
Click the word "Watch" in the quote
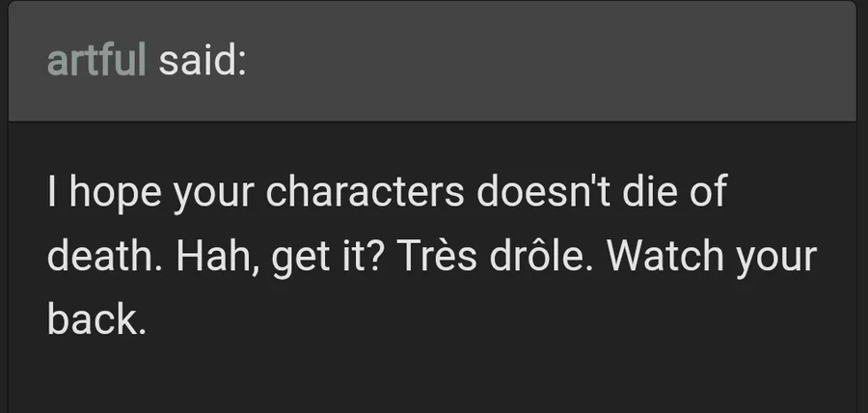(x=665, y=255)
